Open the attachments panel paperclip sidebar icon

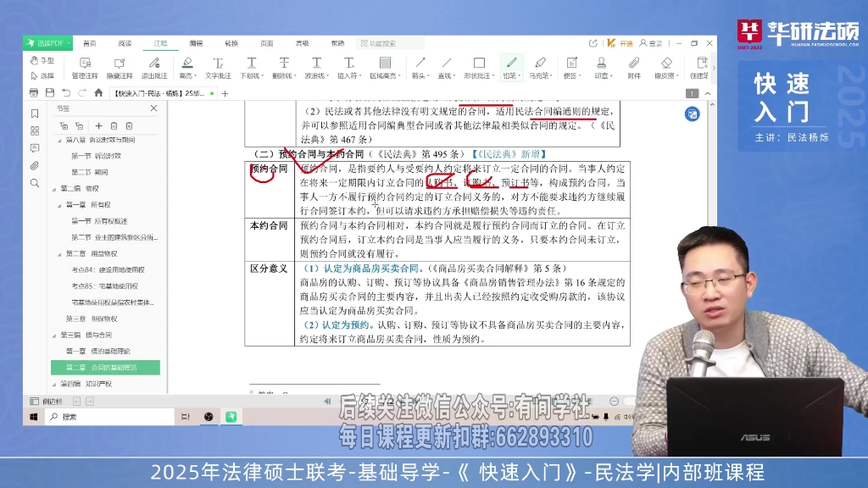pyautogui.click(x=35, y=165)
